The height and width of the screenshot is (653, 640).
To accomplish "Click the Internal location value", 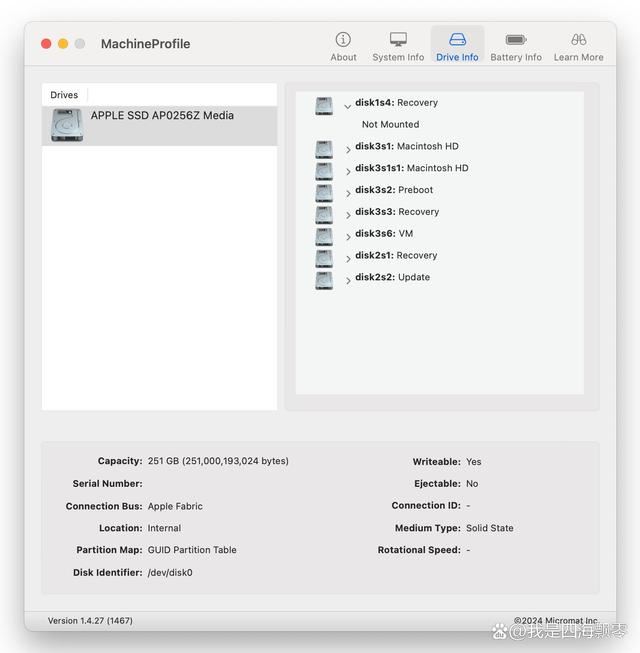I will [164, 528].
